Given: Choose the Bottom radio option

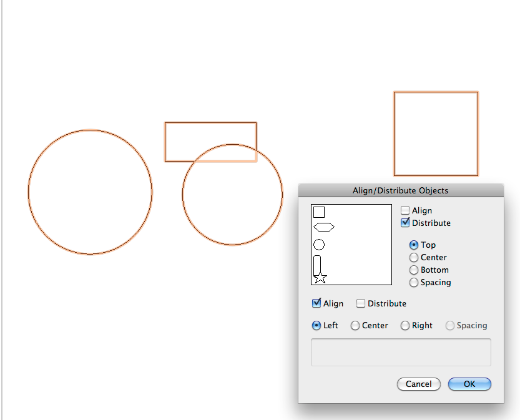Looking at the screenshot, I should pyautogui.click(x=413, y=270).
